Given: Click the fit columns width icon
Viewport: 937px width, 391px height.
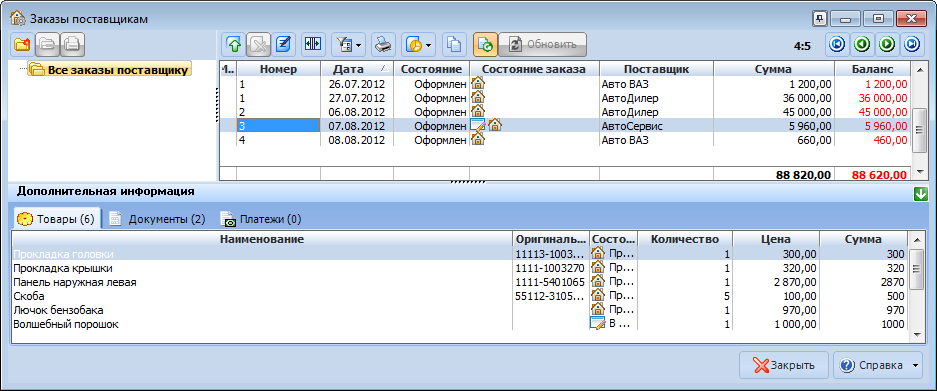Looking at the screenshot, I should [x=313, y=44].
